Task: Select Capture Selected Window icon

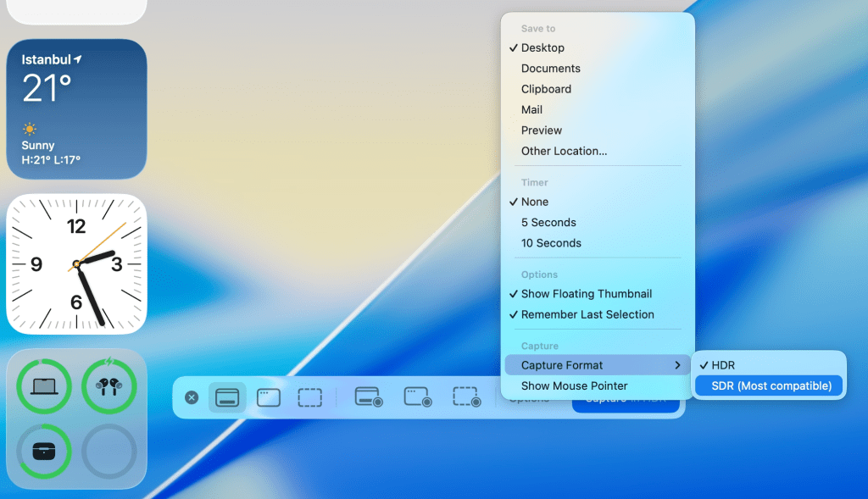Action: tap(269, 397)
